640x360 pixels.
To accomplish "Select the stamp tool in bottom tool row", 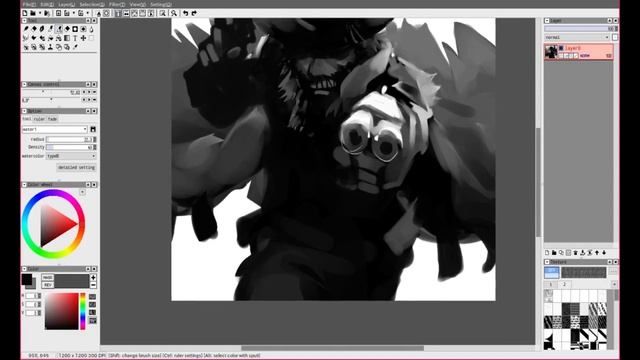I will pos(51,47).
